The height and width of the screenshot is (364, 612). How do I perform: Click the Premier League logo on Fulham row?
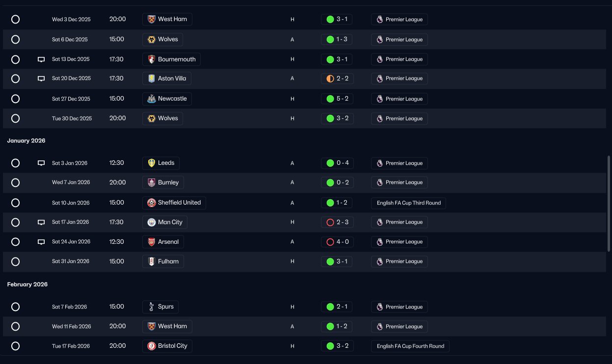(x=380, y=261)
